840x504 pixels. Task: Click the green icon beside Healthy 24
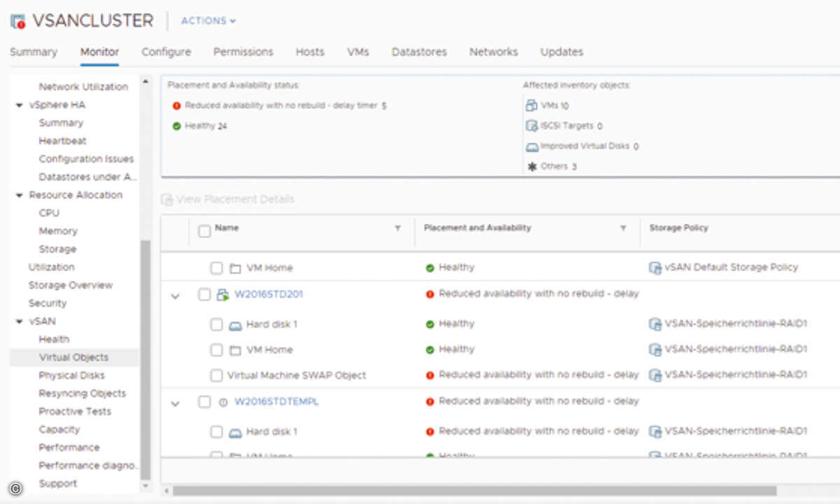pyautogui.click(x=176, y=126)
